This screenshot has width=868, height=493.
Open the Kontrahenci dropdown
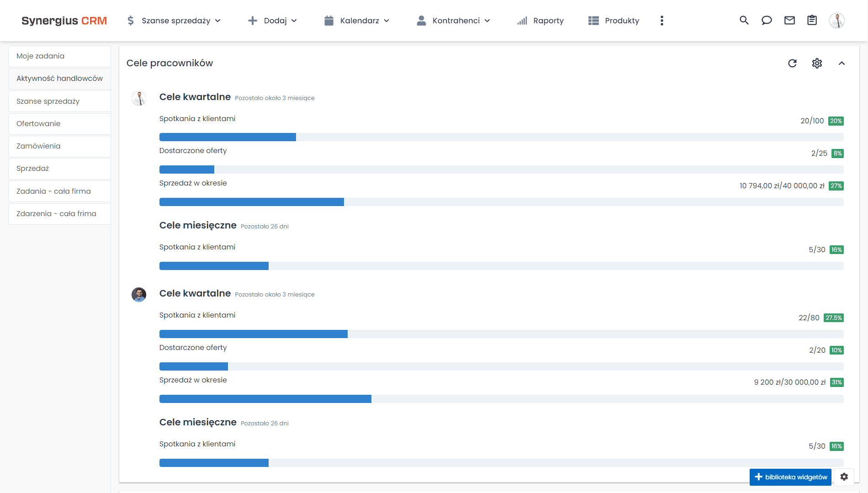coord(453,21)
